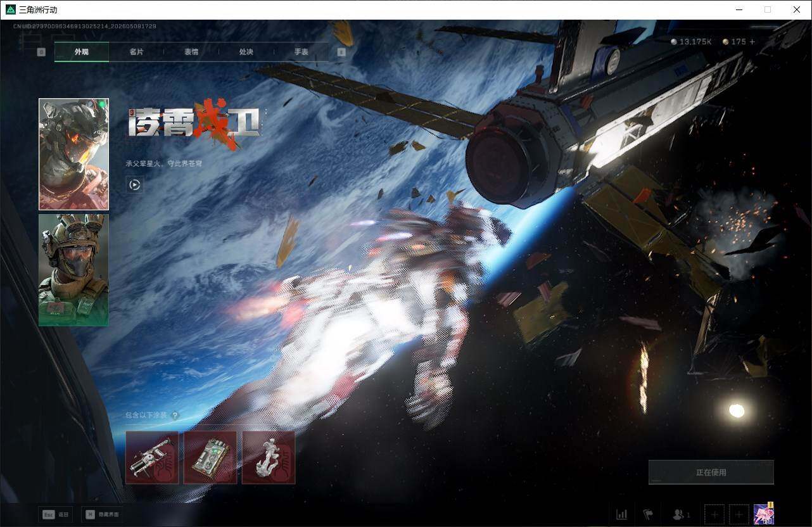812x527 pixels.
Task: Play the skin preview video
Action: click(x=134, y=185)
